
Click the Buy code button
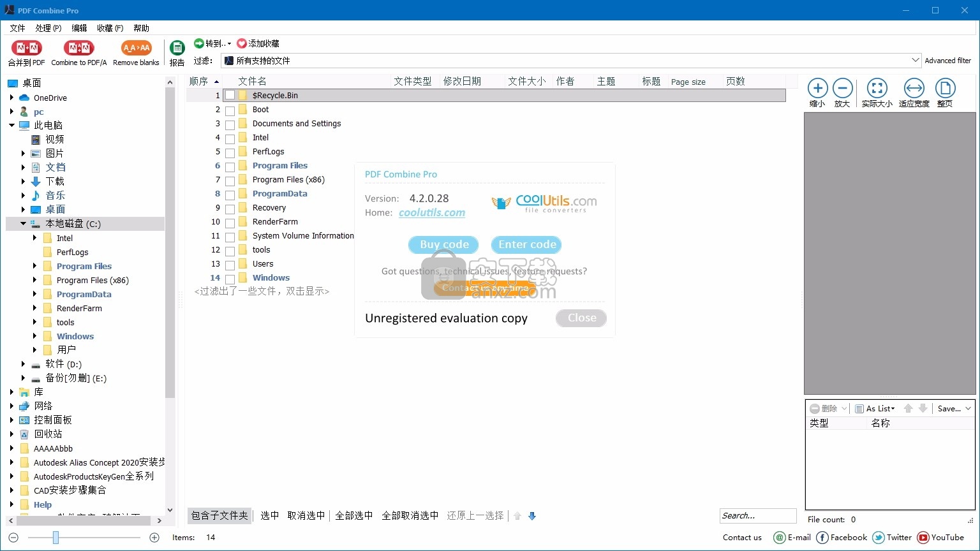444,244
